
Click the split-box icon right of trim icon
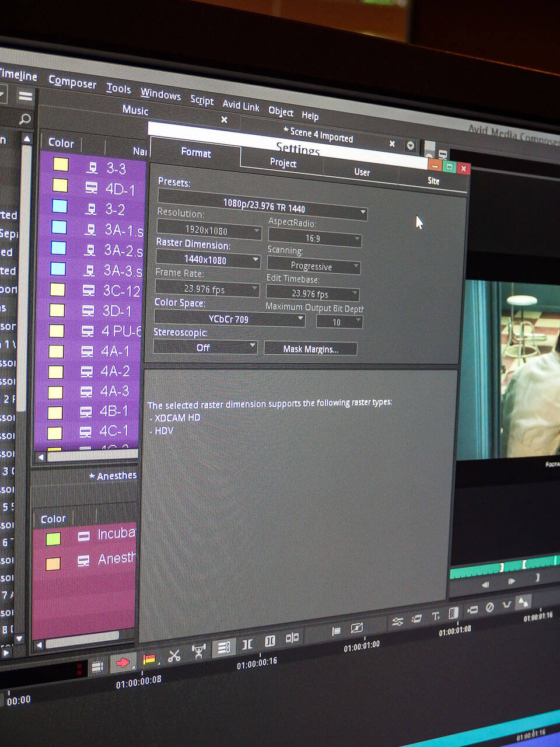click(270, 641)
